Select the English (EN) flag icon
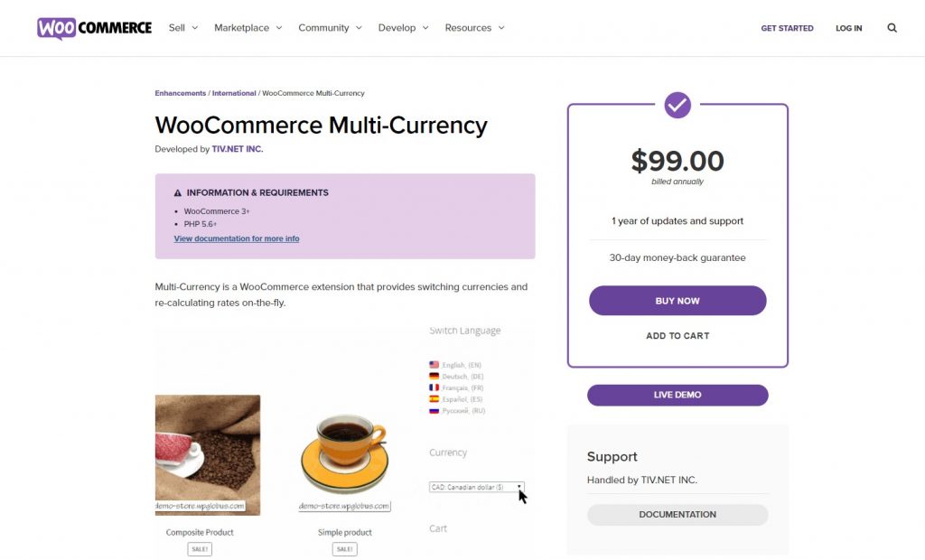The image size is (925, 560). (x=434, y=365)
